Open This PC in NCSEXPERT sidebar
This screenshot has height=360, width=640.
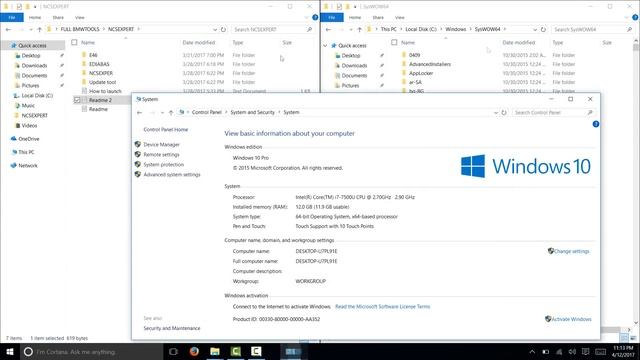click(x=26, y=152)
